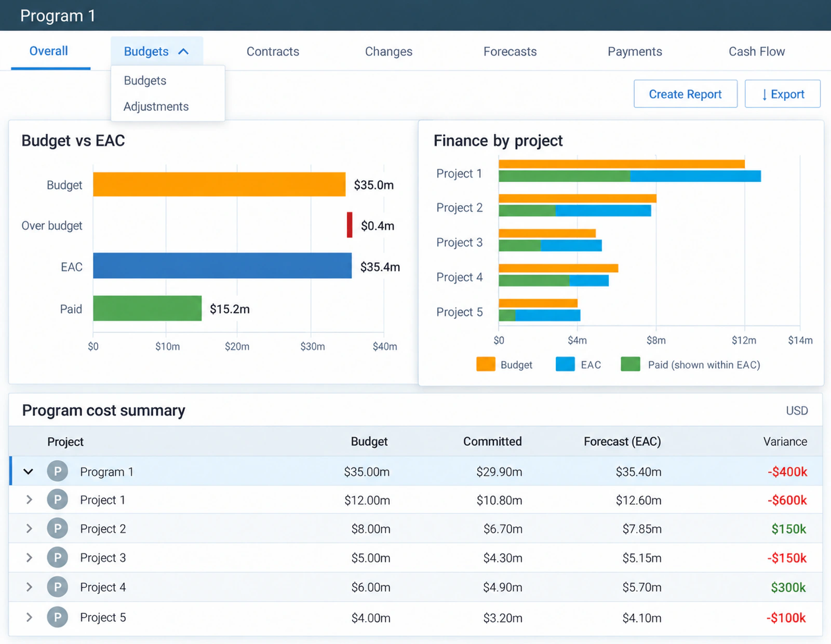The height and width of the screenshot is (644, 831).
Task: Click the Variance column header
Action: (785, 441)
